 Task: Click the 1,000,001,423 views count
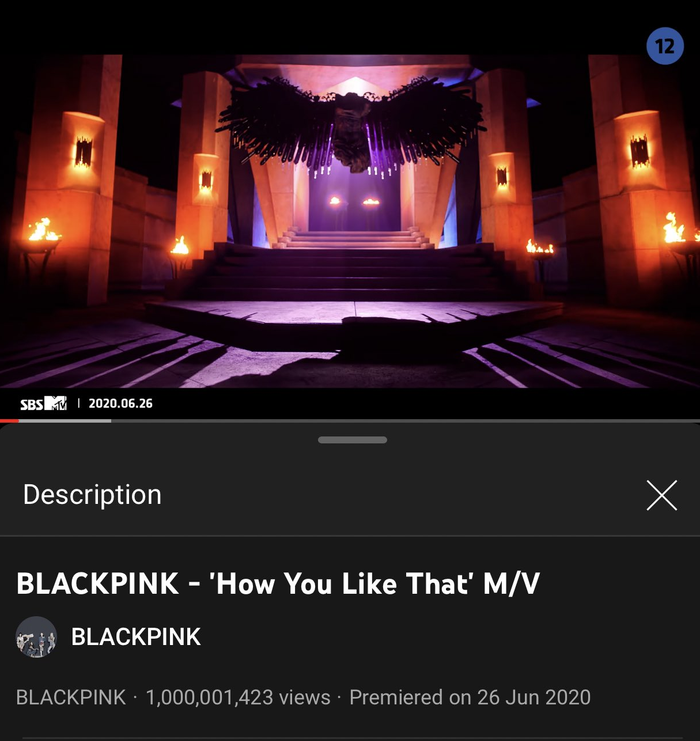tap(238, 698)
